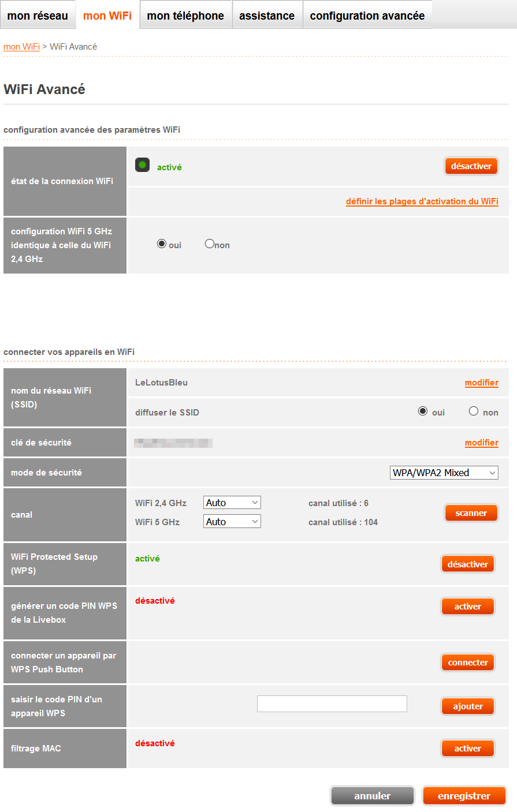Image resolution: width=517 pixels, height=812 pixels.
Task: Click modifier next to the SSID LeLotusBleu
Action: (x=481, y=383)
